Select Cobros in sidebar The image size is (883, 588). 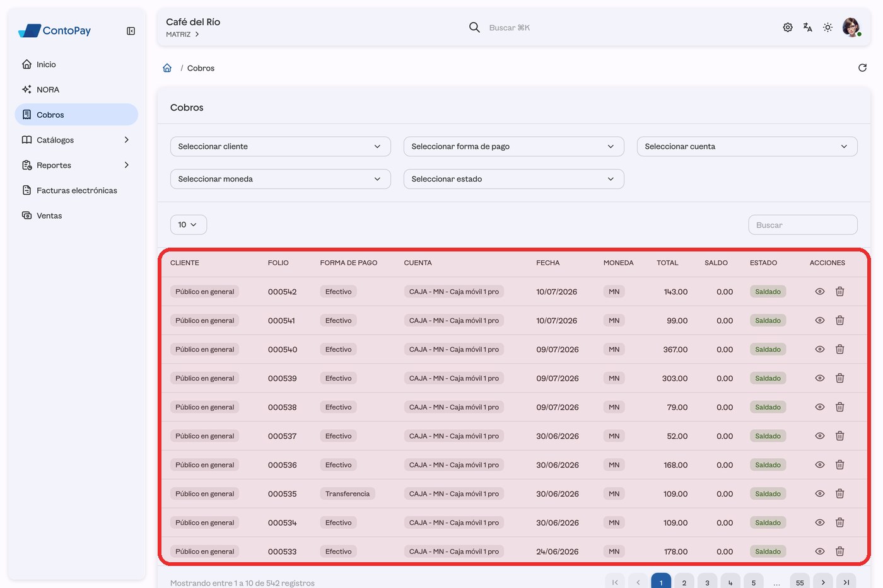coord(76,115)
